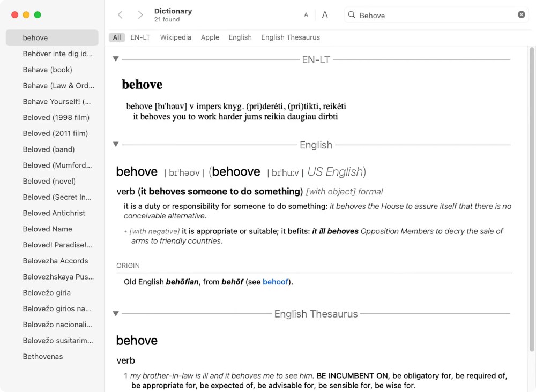The image size is (536, 392).
Task: Switch to the Apple tab
Action: [210, 37]
